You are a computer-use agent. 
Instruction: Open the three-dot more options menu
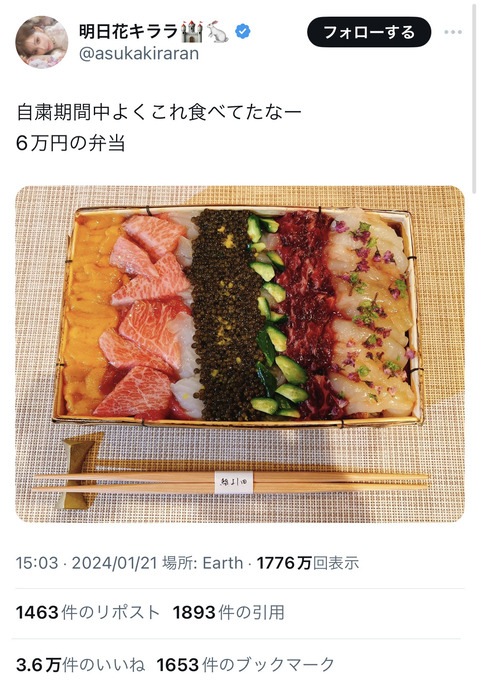pos(453,32)
